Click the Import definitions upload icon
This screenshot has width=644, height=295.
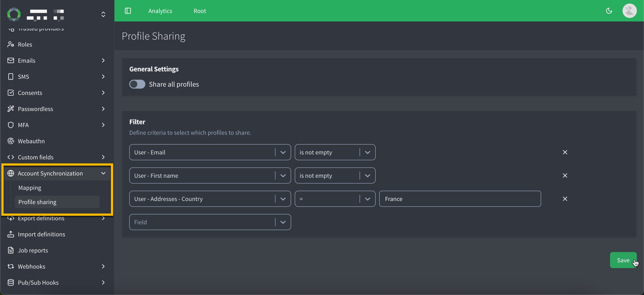[x=11, y=234]
